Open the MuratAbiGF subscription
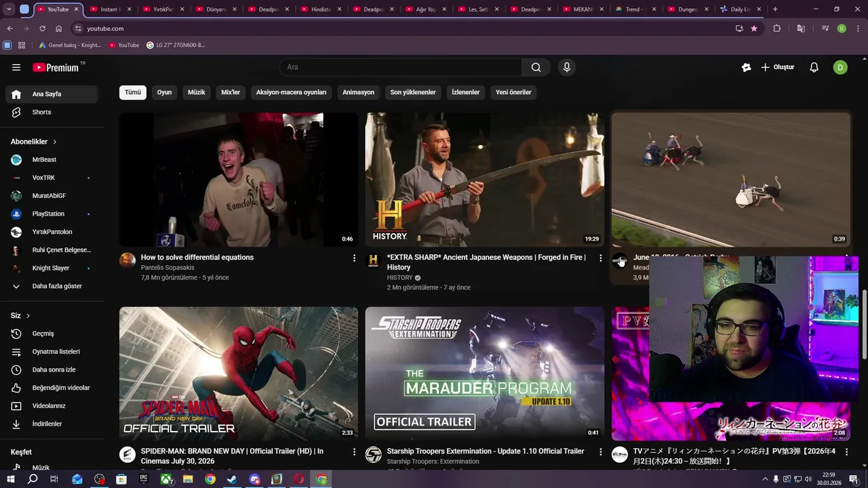This screenshot has width=868, height=488. (x=52, y=196)
